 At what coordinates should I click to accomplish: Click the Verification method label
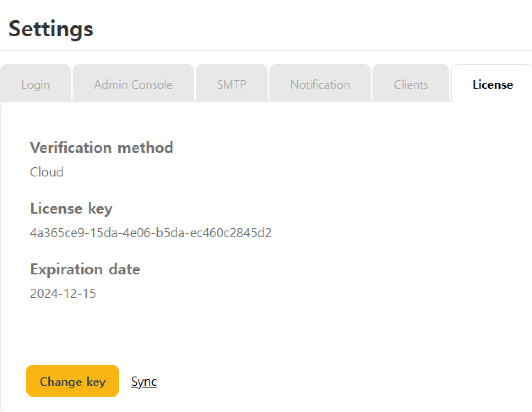point(101,147)
